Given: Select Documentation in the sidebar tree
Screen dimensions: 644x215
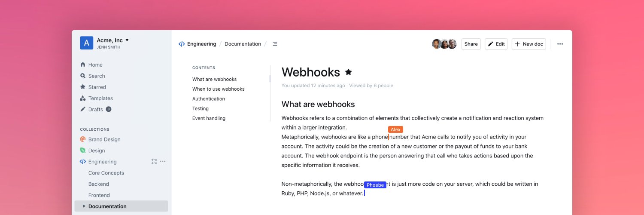Looking at the screenshot, I should [122, 206].
